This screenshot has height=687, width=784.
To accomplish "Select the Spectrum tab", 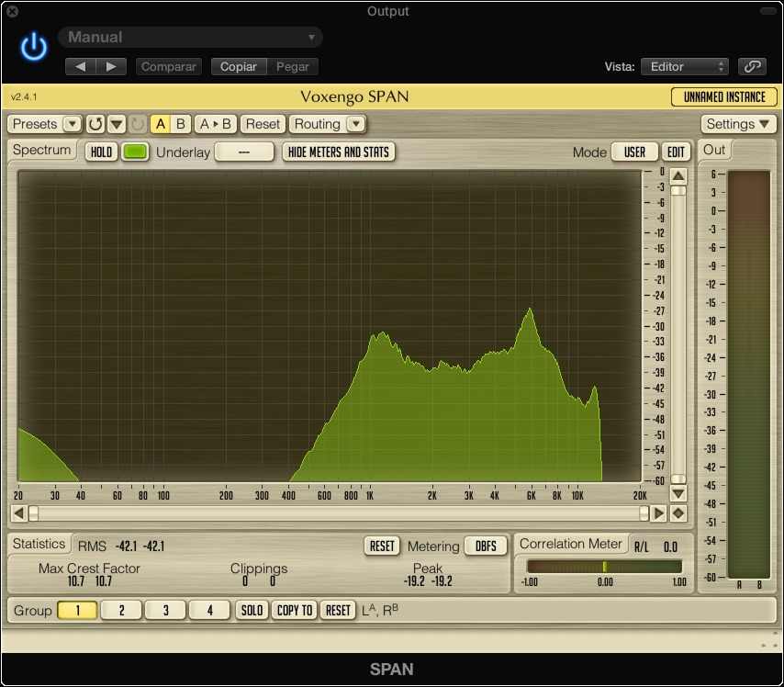I will click(42, 151).
